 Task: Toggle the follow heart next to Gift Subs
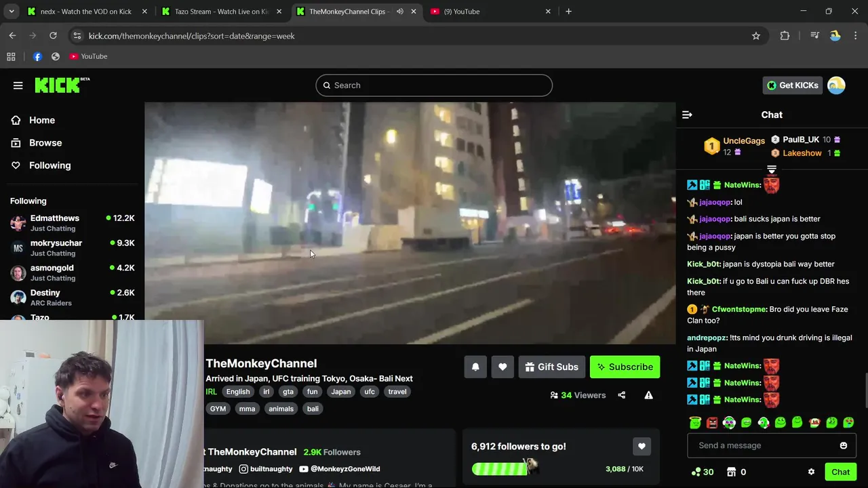point(502,367)
